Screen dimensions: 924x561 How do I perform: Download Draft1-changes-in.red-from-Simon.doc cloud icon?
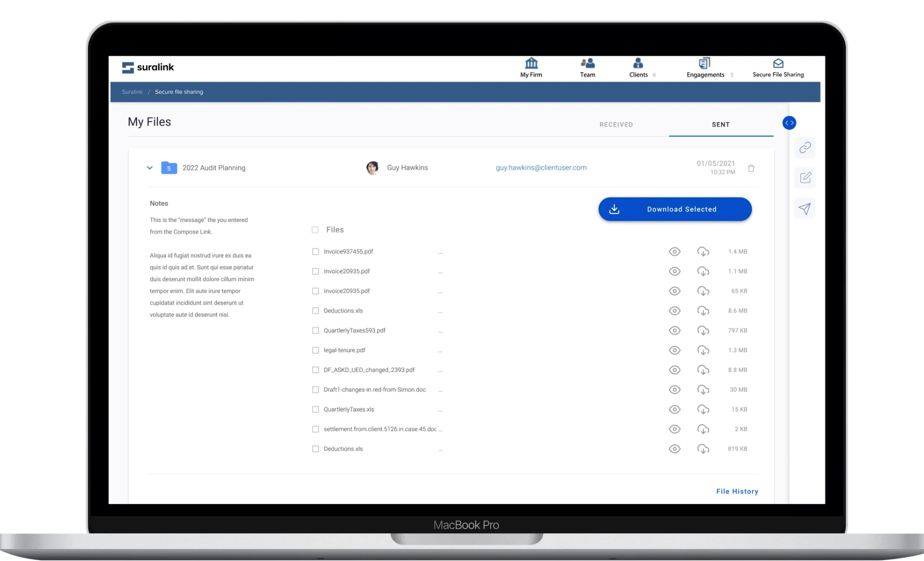[x=703, y=390]
